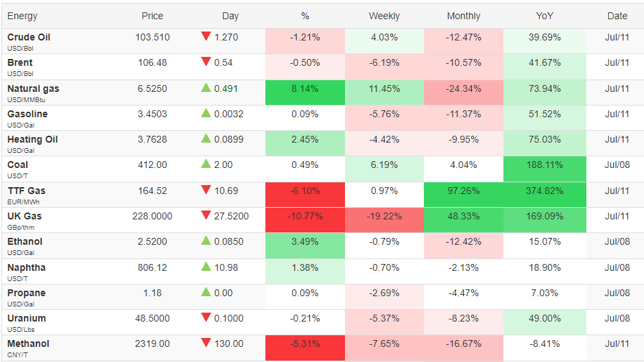Click the red down arrow for Crude Oil

pos(206,36)
